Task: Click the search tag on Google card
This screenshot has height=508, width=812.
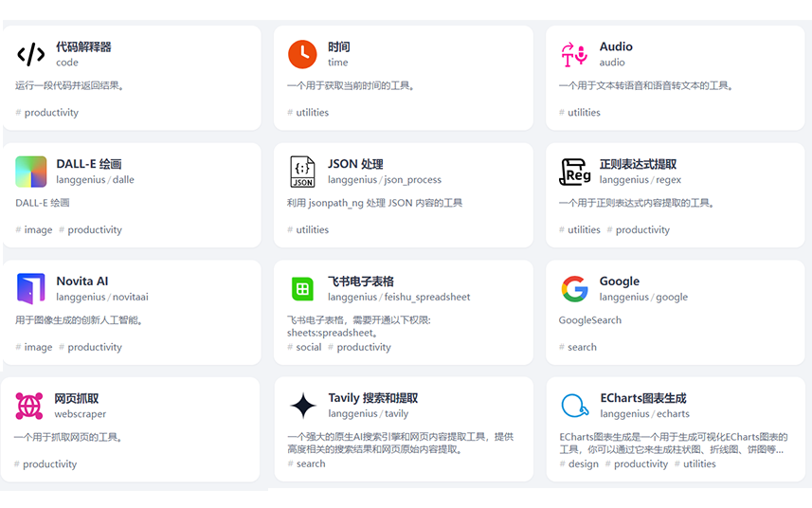Action: coord(578,347)
